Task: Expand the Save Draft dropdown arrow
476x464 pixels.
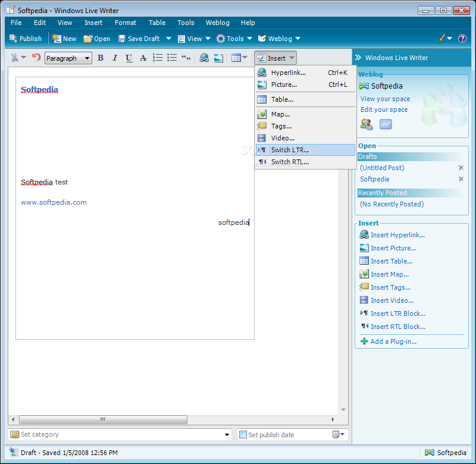Action: pos(168,39)
